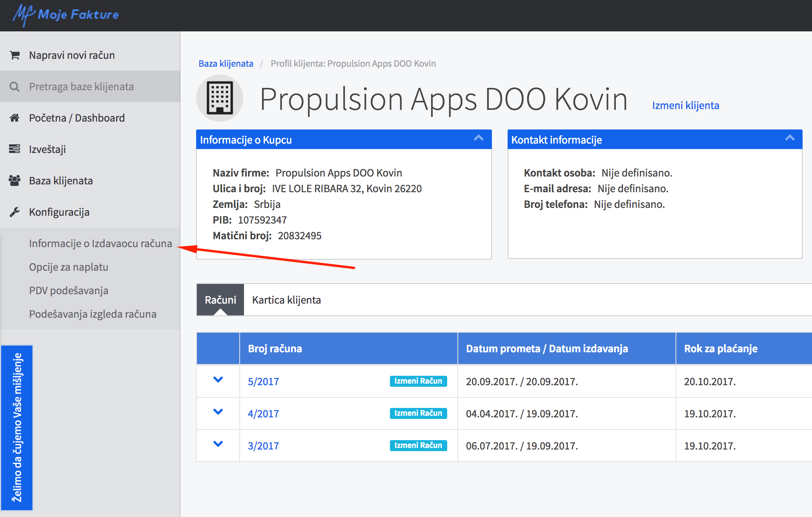Click the Baza klijenata breadcrumb link
This screenshot has width=812, height=517.
click(226, 64)
